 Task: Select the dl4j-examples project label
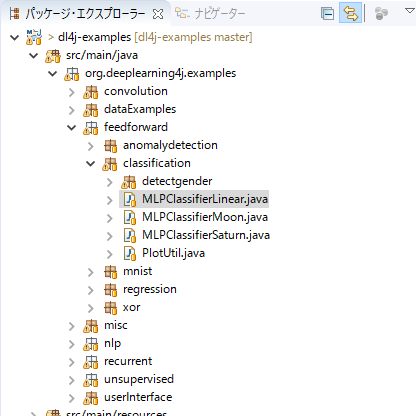(x=95, y=37)
